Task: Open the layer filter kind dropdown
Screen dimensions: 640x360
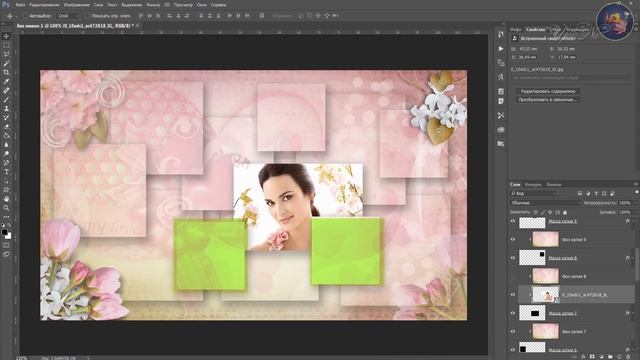Action: tap(533, 193)
